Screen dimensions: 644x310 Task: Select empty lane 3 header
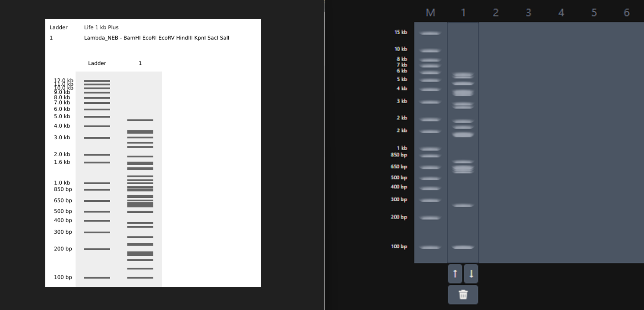[528, 13]
